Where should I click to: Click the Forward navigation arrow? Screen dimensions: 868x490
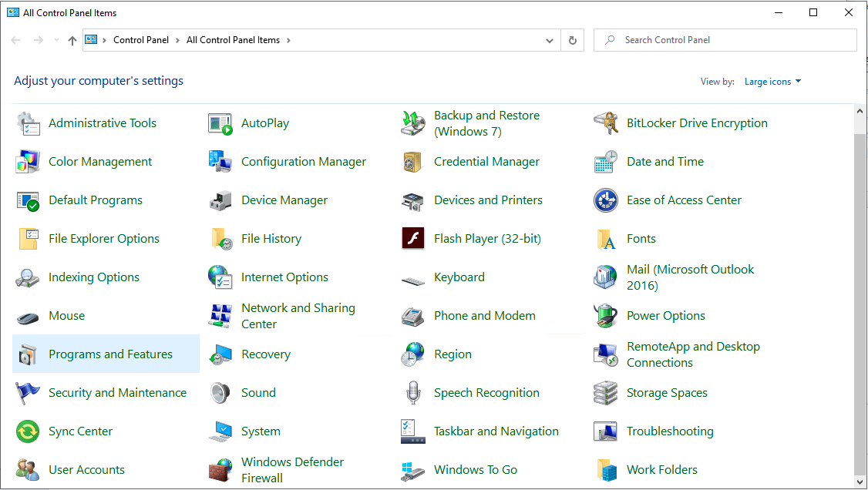(39, 40)
